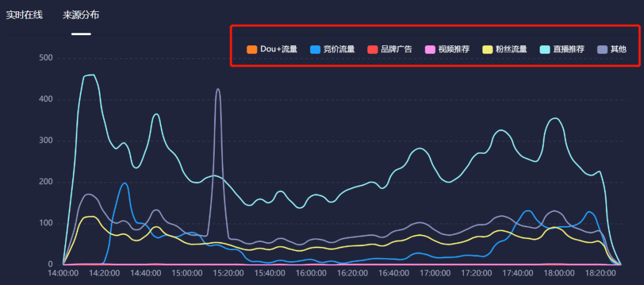Click the yellow 粉丝流量 legend swatch
The width and height of the screenshot is (644, 285).
pos(488,49)
